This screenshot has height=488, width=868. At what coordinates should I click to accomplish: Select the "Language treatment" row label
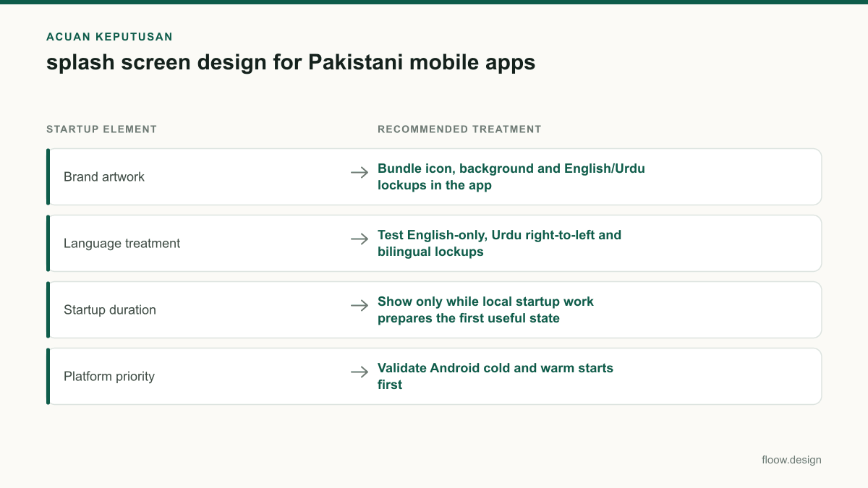pyautogui.click(x=122, y=244)
